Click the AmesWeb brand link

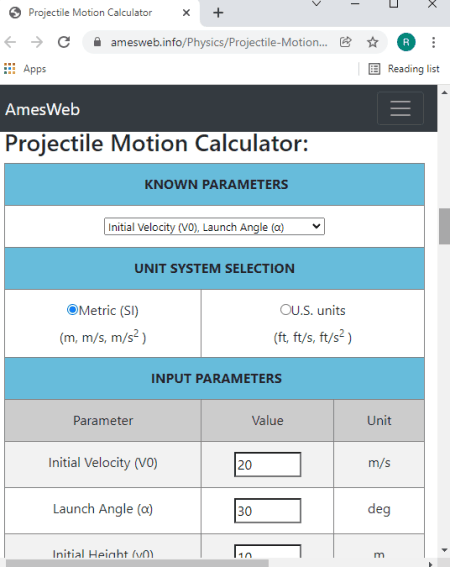click(x=42, y=109)
